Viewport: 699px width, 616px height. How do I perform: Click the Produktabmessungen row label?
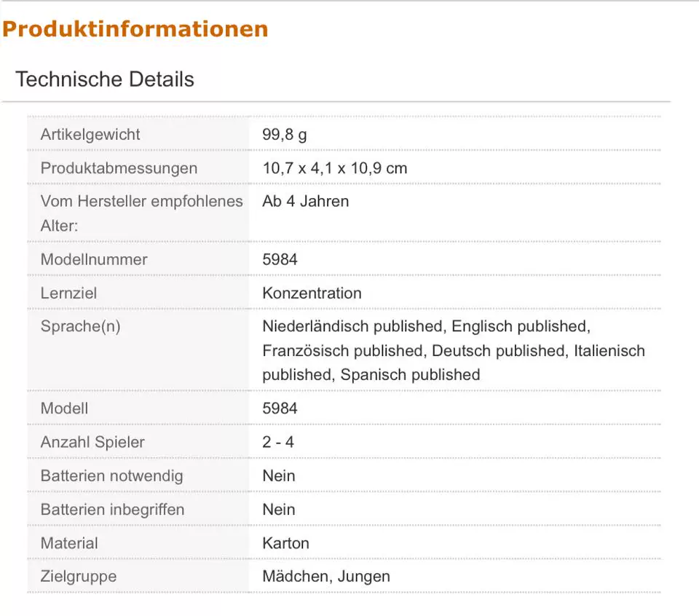(x=119, y=168)
